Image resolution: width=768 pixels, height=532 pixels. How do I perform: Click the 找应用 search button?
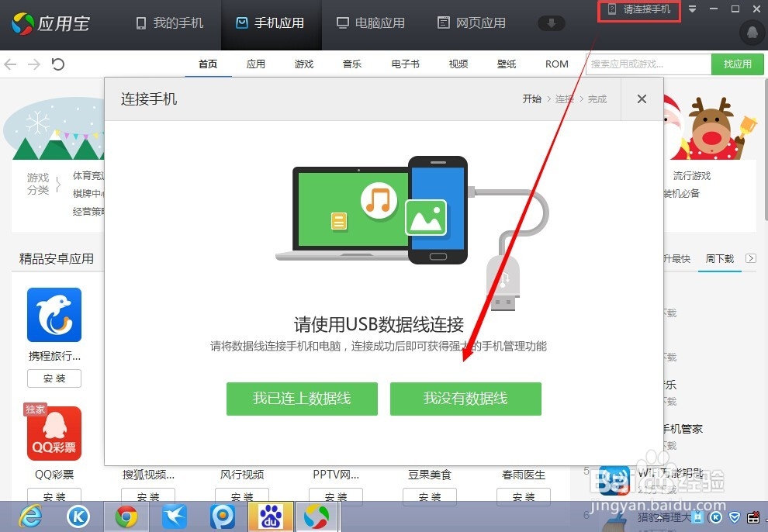click(737, 64)
